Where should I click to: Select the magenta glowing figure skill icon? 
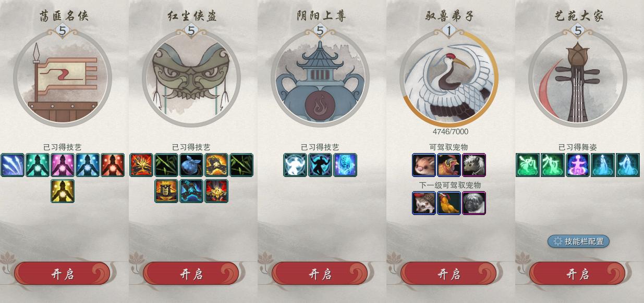tap(63, 165)
